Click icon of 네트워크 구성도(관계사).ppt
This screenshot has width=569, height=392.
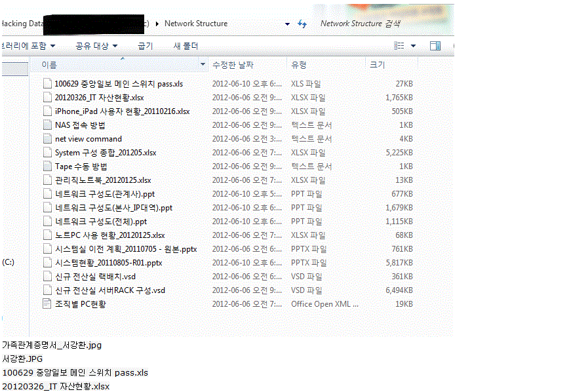(x=47, y=194)
